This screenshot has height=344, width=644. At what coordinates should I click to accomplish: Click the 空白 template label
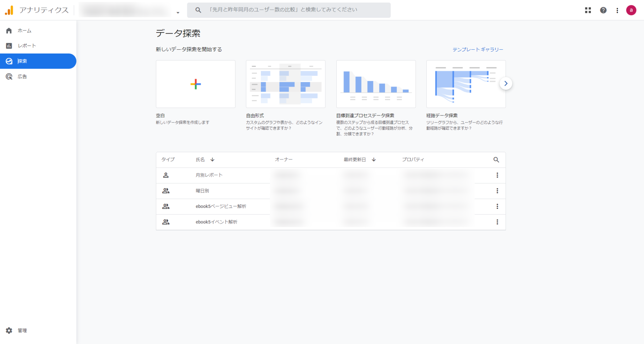click(160, 115)
